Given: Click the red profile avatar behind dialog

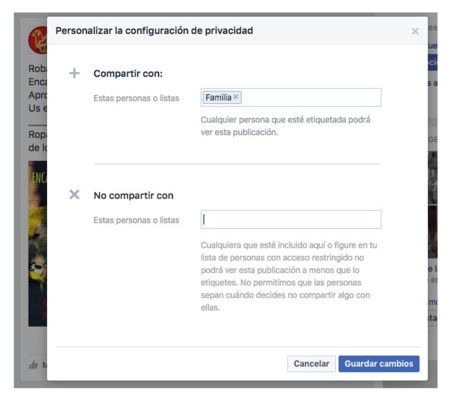Looking at the screenshot, I should point(38,40).
